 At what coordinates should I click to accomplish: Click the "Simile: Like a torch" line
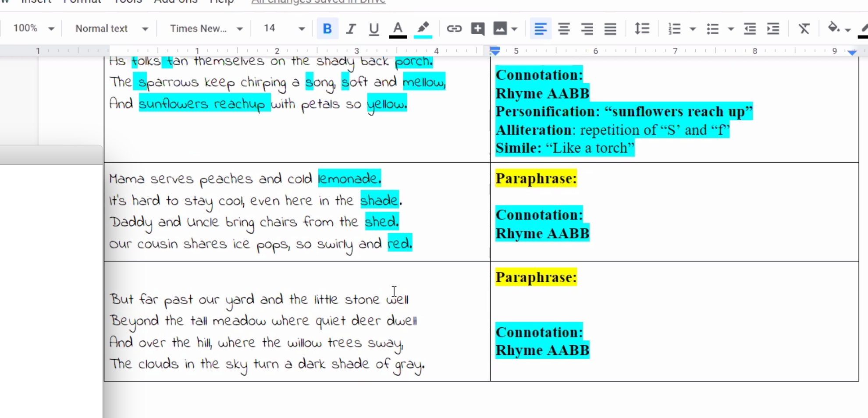(x=565, y=148)
